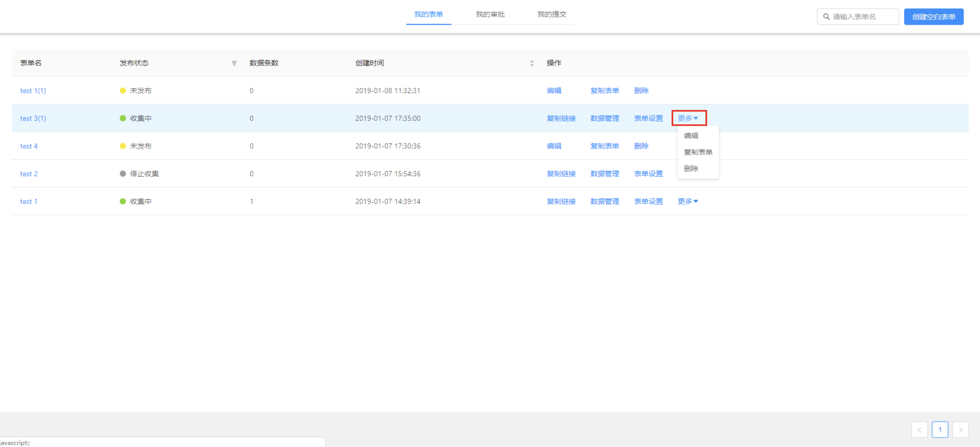Expand 更多 dropdown for test 1

coord(688,201)
